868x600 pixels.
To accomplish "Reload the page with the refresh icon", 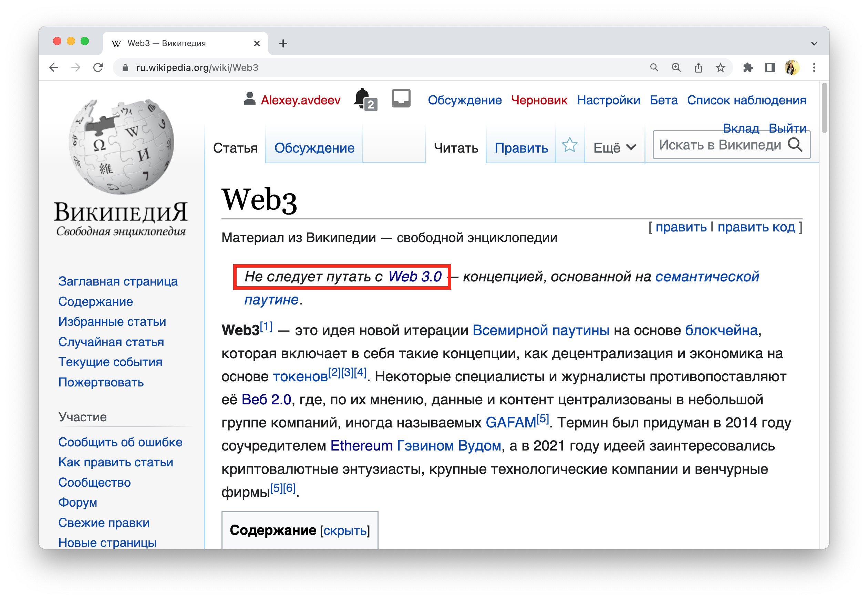I will coord(98,68).
